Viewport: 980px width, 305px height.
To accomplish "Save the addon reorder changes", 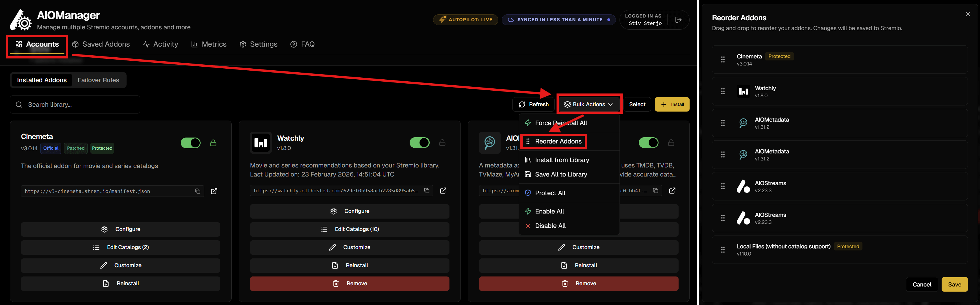I will pyautogui.click(x=955, y=284).
